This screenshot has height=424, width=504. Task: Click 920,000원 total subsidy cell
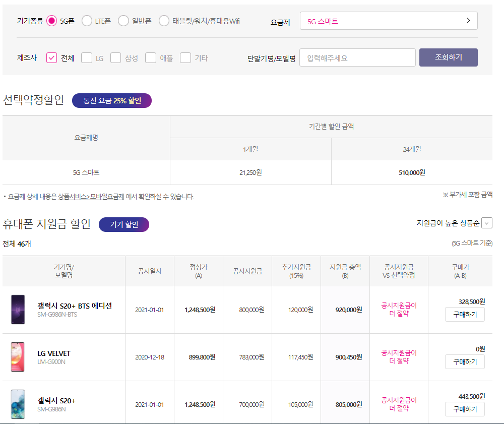click(349, 310)
